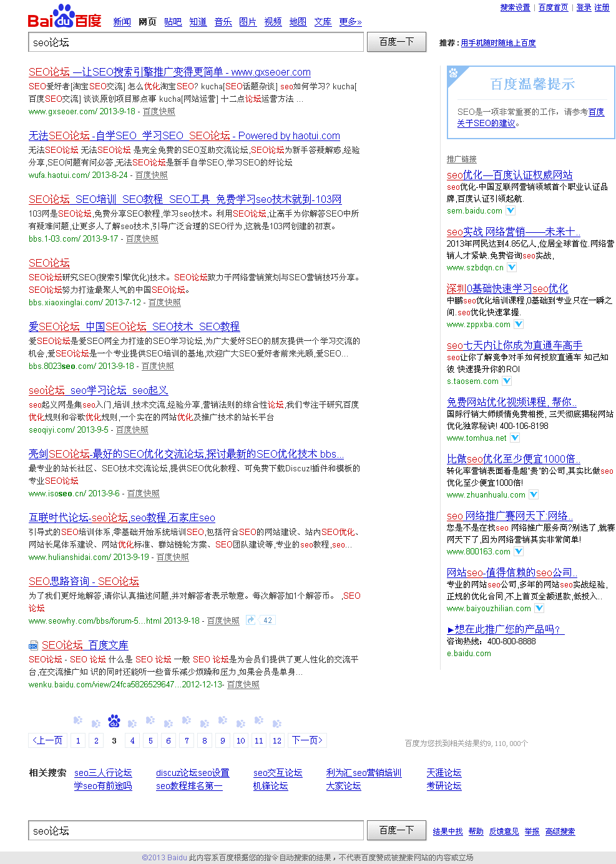Open related search seo三人行论坛
The image size is (616, 864).
(x=103, y=773)
